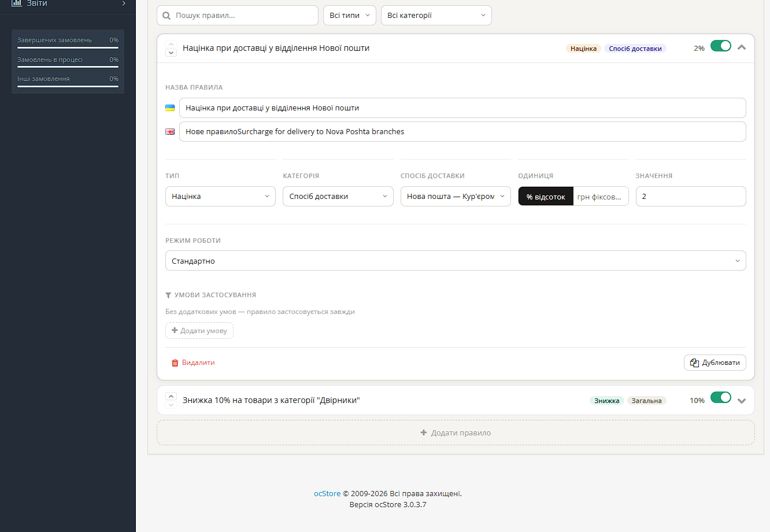
Task: Open the Звіти sidebar menu item
Action: [x=68, y=3]
